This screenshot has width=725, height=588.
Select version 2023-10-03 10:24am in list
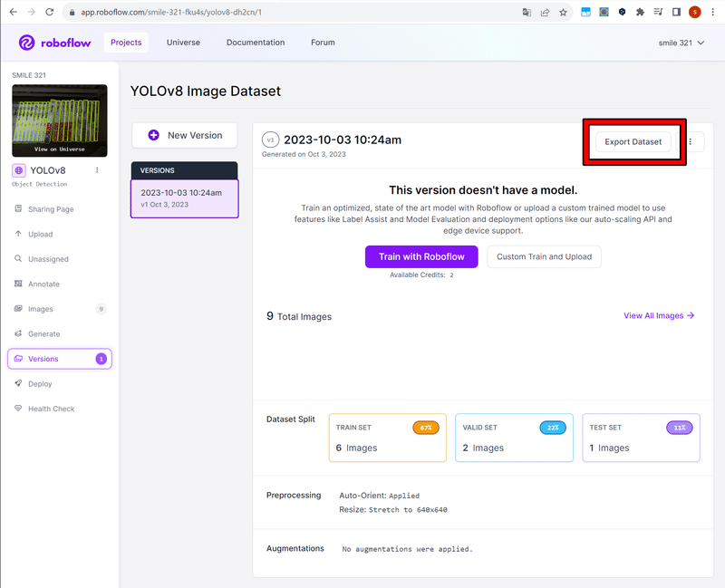(x=185, y=198)
